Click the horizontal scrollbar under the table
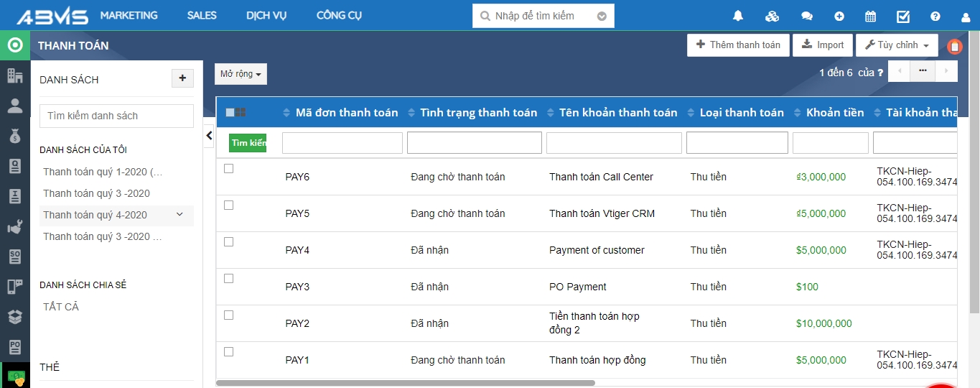 coord(406,383)
